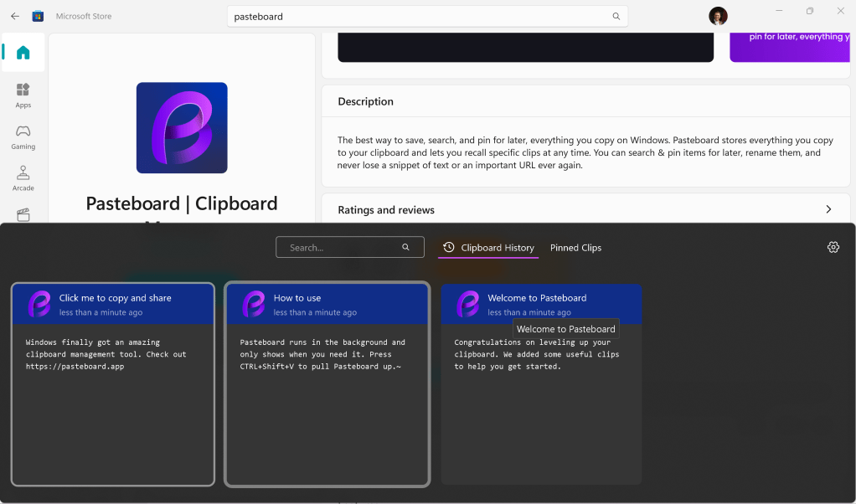Click the Clipboard History clock icon
Screen dimensions: 856x504
(x=449, y=247)
